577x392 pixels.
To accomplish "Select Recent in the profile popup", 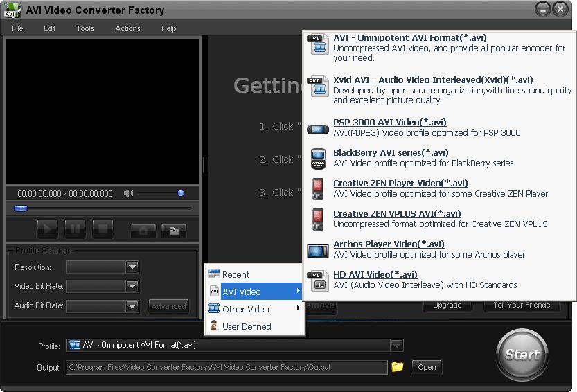I will click(255, 274).
